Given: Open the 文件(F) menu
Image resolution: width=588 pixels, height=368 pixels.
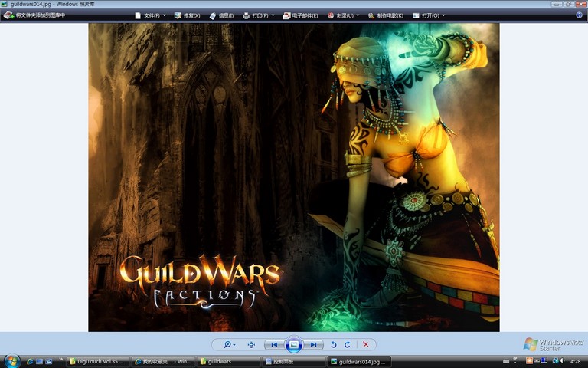Looking at the screenshot, I should 150,15.
